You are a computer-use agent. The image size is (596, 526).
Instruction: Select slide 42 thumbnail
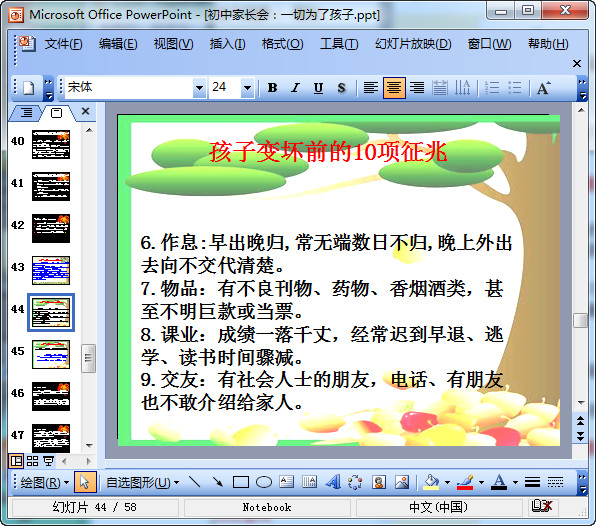pos(51,228)
